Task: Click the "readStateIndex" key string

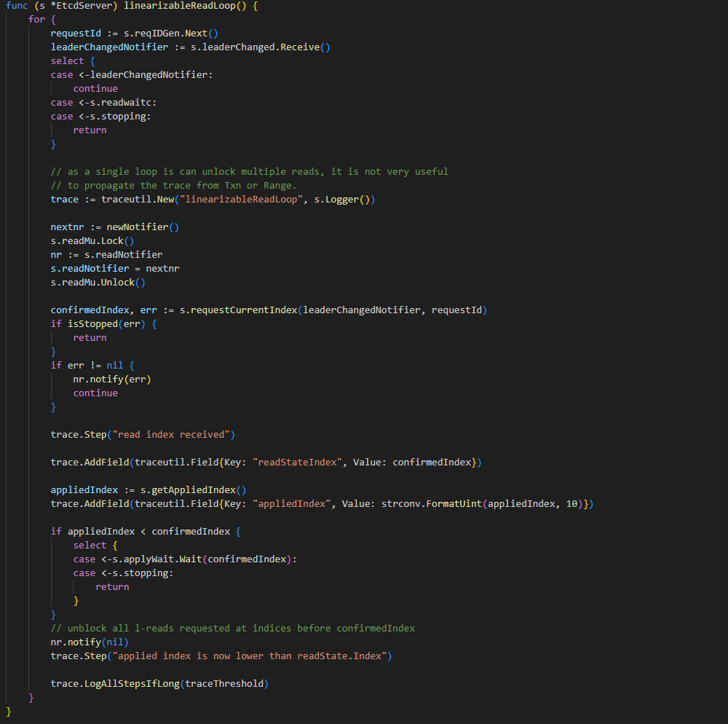Action: click(297, 463)
